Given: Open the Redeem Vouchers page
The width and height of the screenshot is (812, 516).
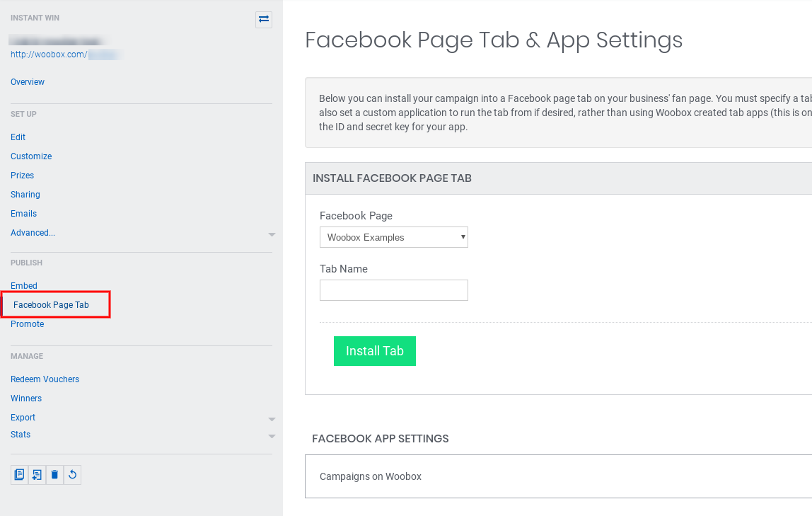Looking at the screenshot, I should pos(45,379).
